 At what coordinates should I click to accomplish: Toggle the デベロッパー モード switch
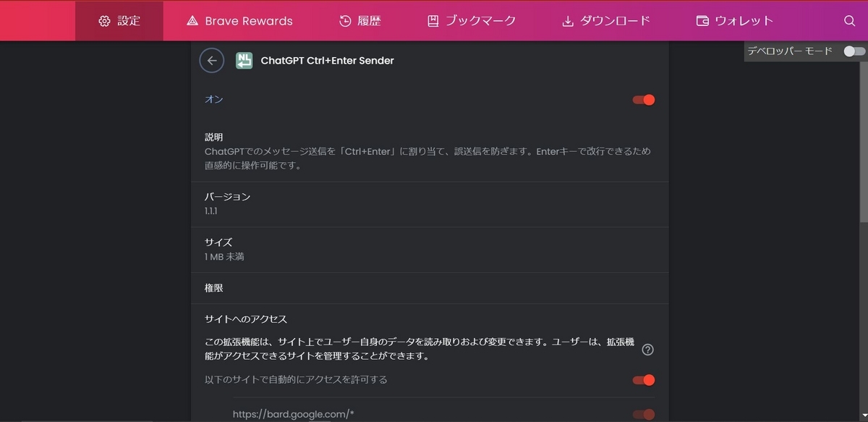point(854,51)
